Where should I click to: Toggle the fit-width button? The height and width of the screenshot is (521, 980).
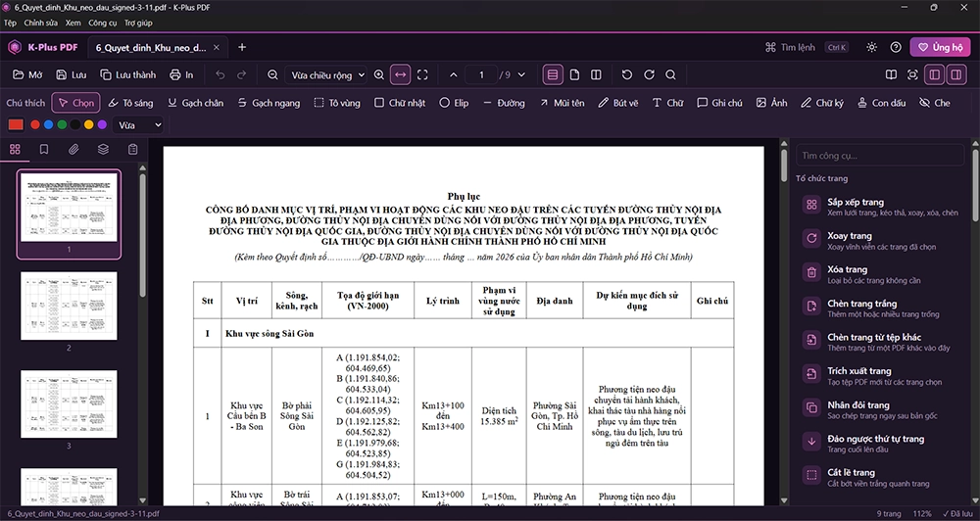(401, 75)
